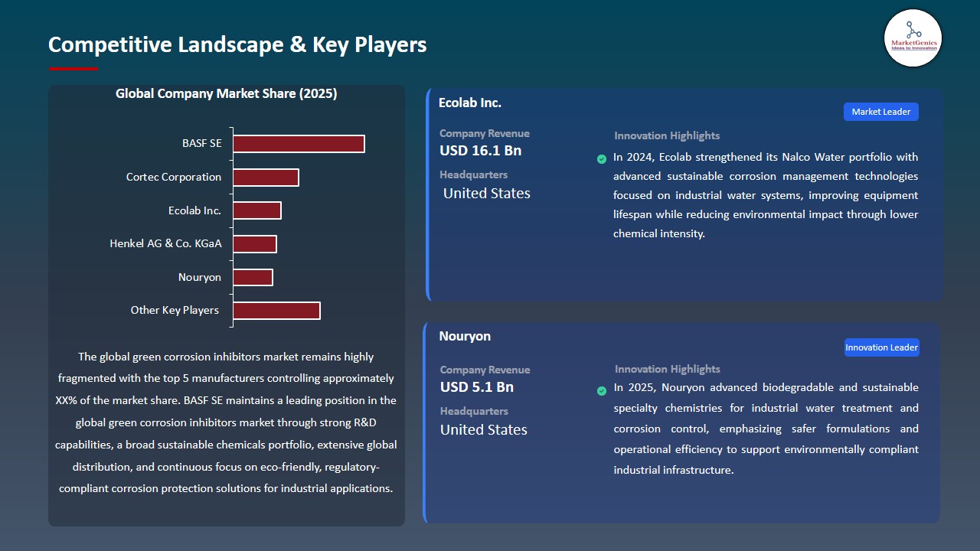
Task: Select the Henkel AG & Co. KGaA bar
Action: point(255,244)
